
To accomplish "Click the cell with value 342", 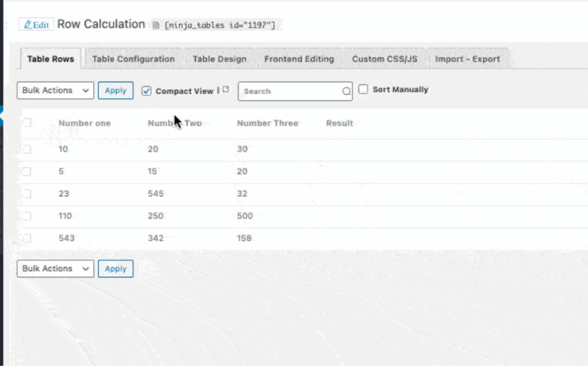I will [x=156, y=238].
